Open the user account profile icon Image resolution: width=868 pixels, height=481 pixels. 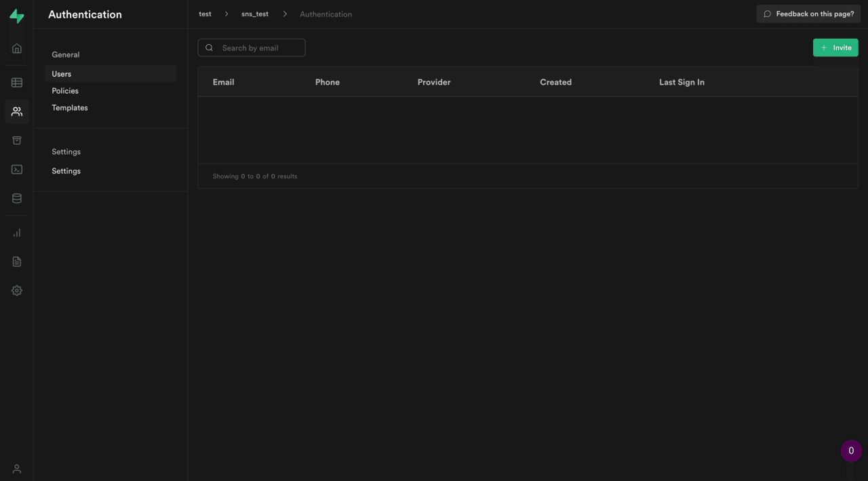[x=17, y=469]
